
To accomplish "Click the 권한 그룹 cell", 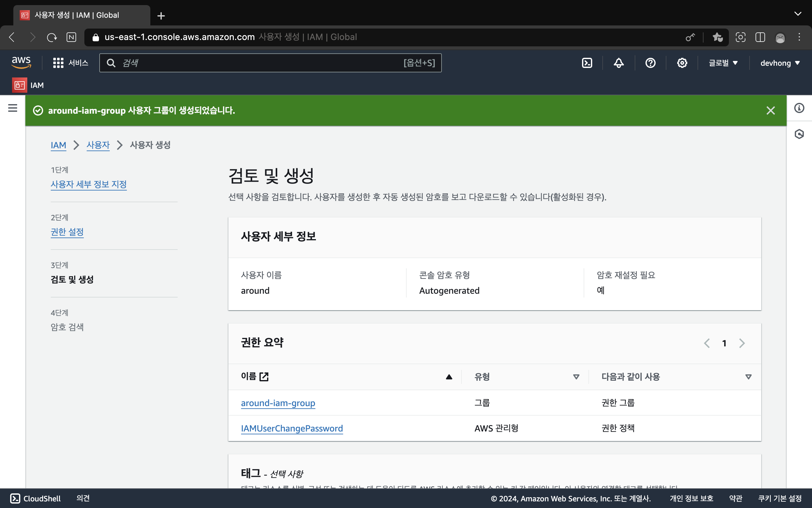I will pyautogui.click(x=618, y=403).
